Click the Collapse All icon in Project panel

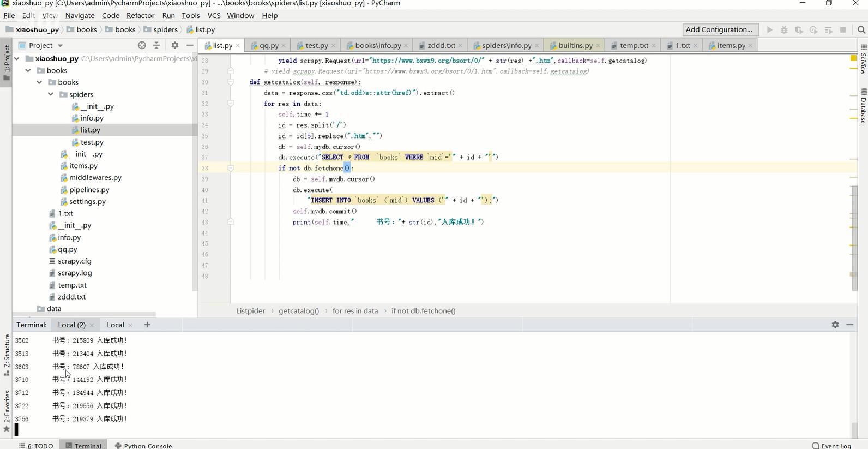156,45
